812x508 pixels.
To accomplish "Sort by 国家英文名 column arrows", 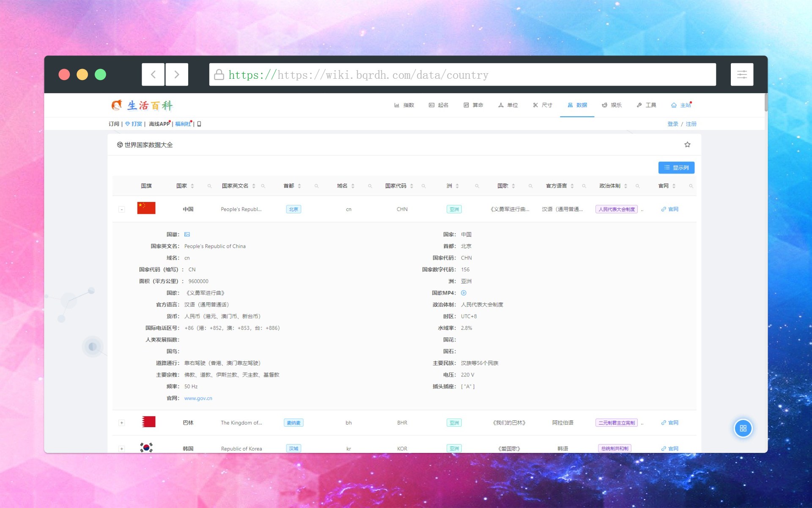I will [x=254, y=186].
